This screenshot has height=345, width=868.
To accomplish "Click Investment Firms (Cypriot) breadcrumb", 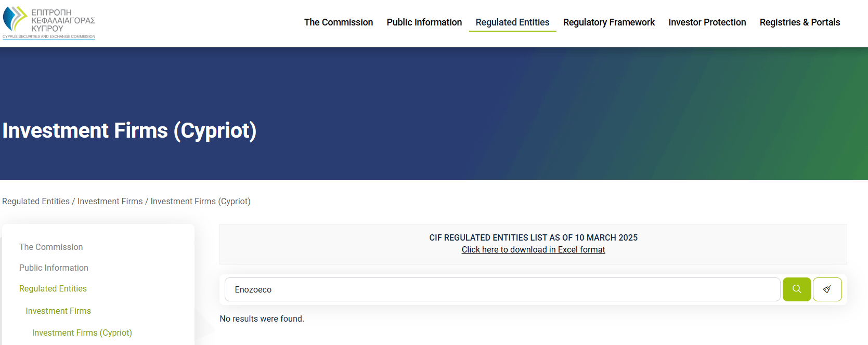I will [201, 201].
